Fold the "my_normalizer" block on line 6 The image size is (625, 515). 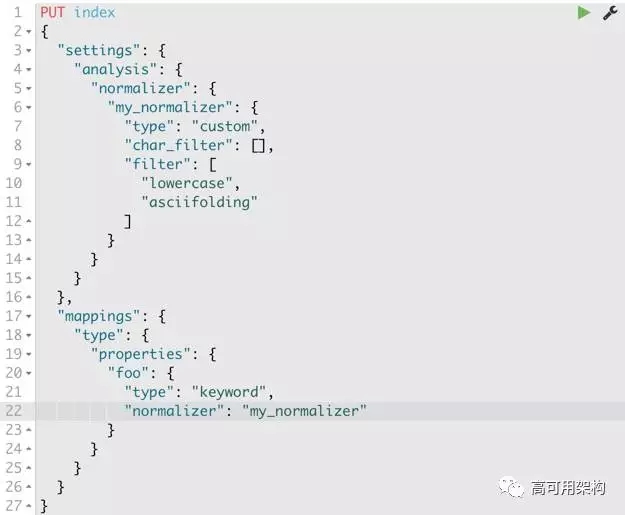click(29, 108)
